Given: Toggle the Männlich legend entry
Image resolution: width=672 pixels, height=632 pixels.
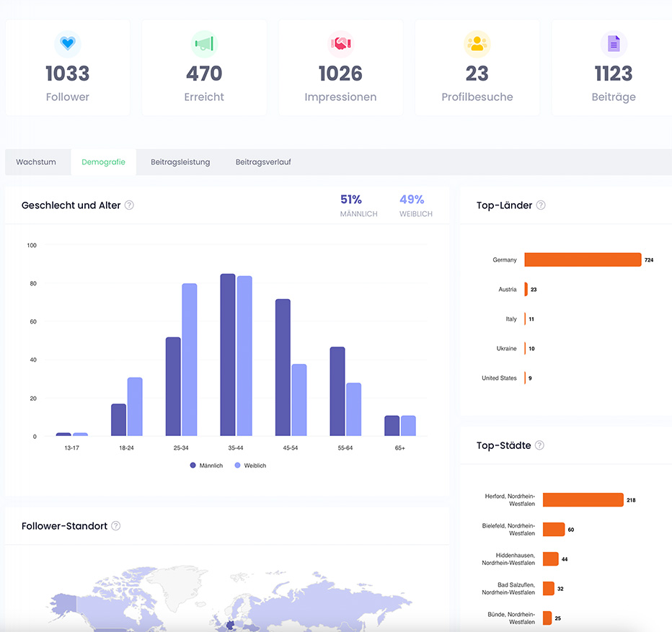Looking at the screenshot, I should click(x=206, y=466).
